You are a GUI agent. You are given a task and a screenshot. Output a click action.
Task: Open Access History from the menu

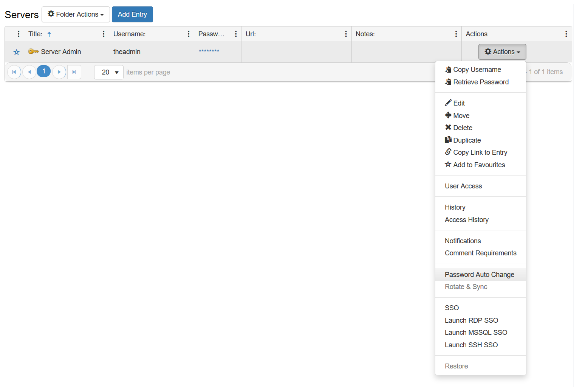(481, 220)
